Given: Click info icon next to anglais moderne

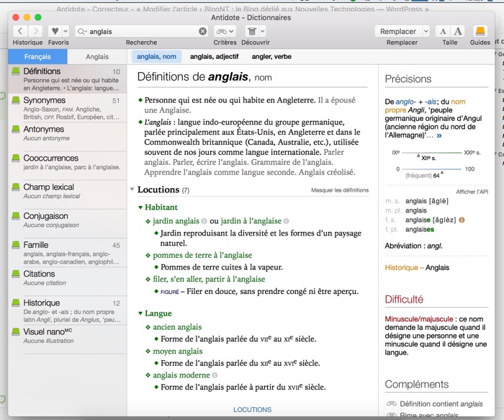Looking at the screenshot, I should coord(215,375).
